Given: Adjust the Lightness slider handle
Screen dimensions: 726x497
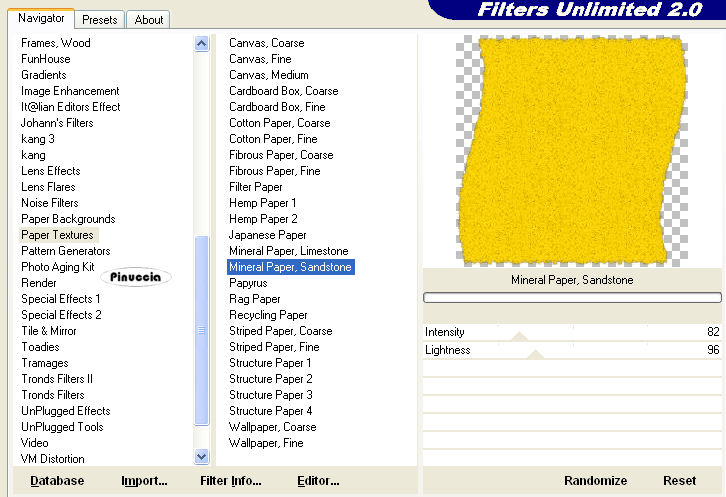Looking at the screenshot, I should coord(536,354).
